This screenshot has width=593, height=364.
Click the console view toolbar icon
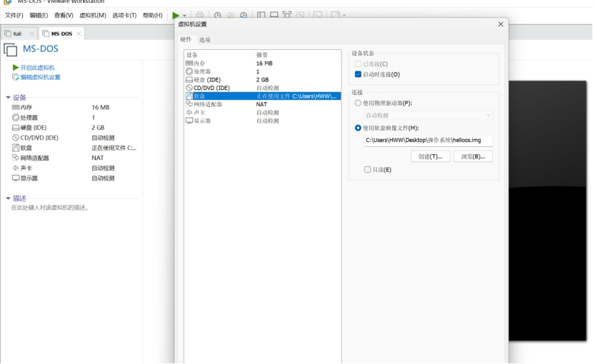pyautogui.click(x=318, y=15)
